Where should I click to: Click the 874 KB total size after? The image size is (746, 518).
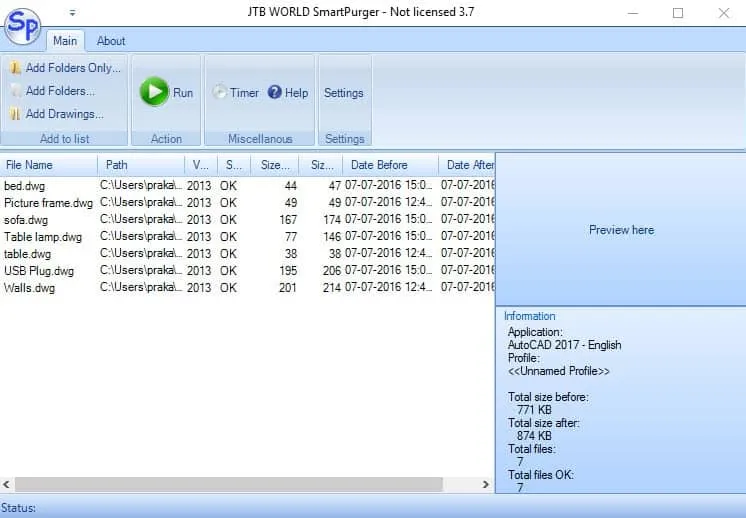click(534, 436)
